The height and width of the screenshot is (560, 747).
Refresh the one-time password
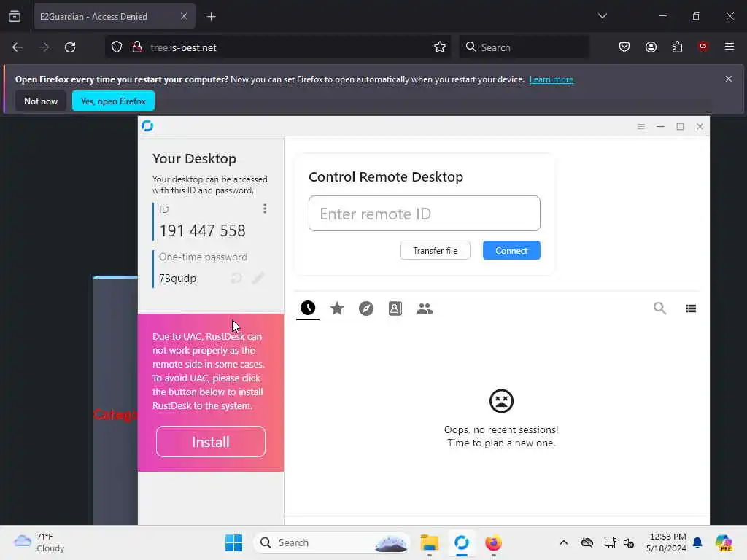[236, 278]
